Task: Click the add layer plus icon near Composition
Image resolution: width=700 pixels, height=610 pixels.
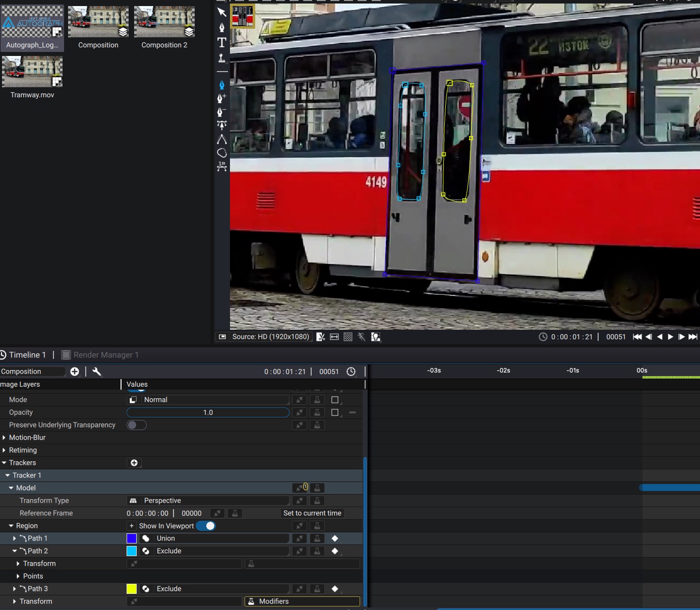Action: pyautogui.click(x=75, y=372)
